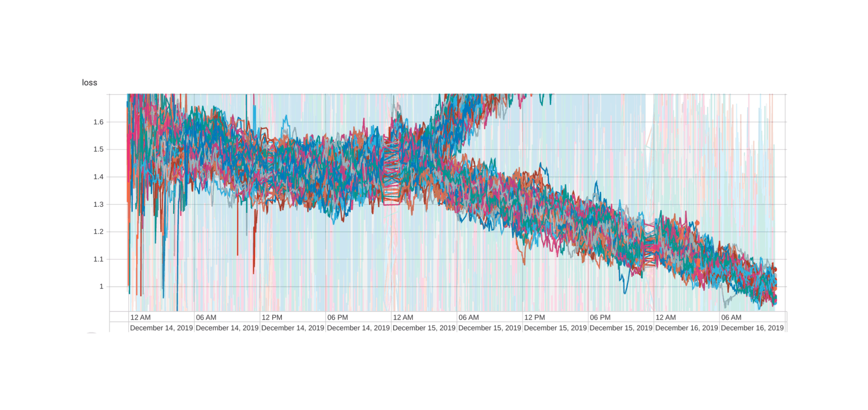Click the 1.2 y-axis label
Screen dimensions: 868x410
99,232
